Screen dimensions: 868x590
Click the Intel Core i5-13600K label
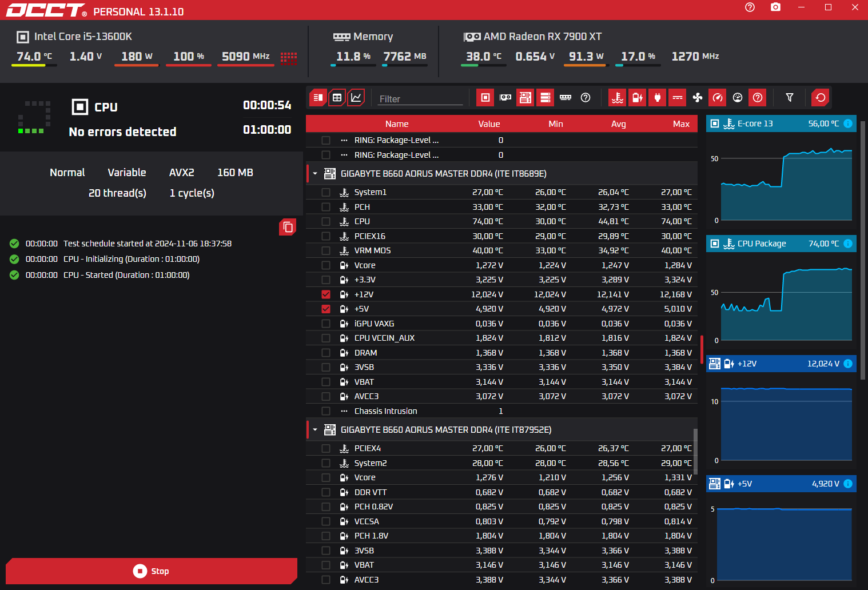point(83,37)
